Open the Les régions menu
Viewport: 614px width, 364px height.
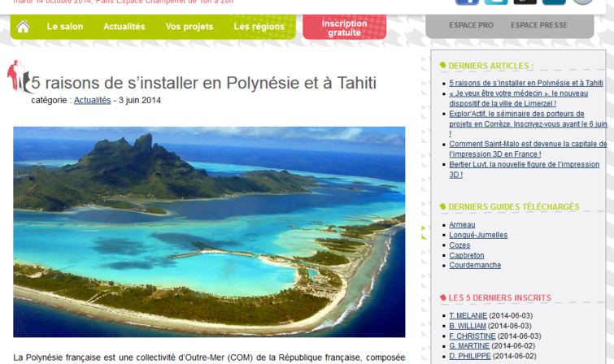tap(259, 26)
